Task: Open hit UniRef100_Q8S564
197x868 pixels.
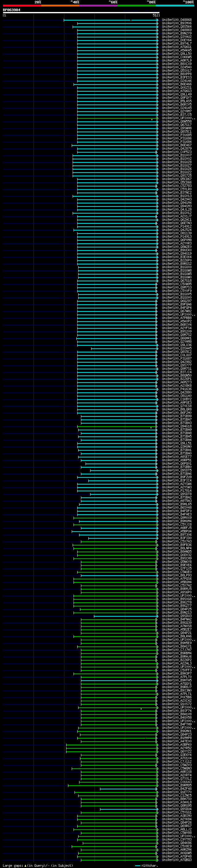Action: [176, 26]
